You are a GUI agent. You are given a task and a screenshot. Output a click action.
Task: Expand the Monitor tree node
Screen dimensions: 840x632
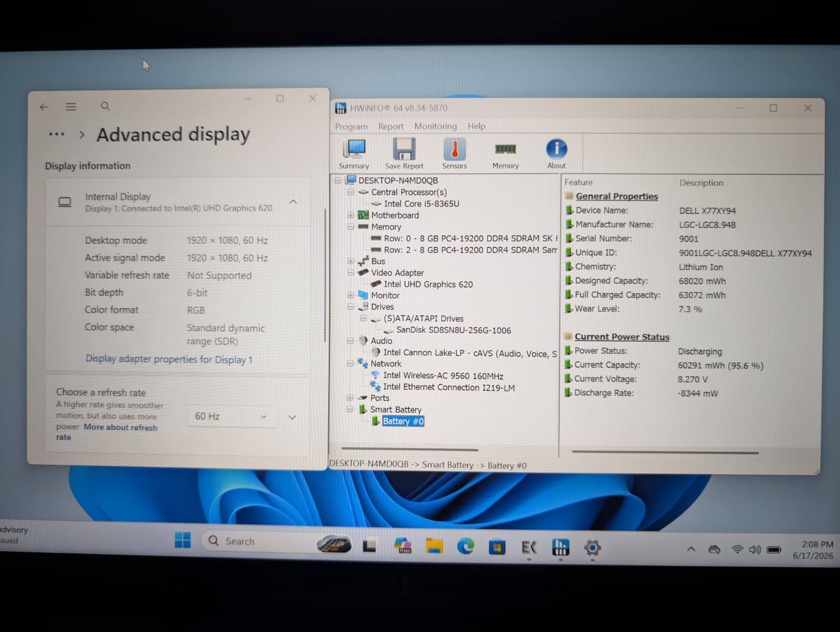pyautogui.click(x=351, y=295)
